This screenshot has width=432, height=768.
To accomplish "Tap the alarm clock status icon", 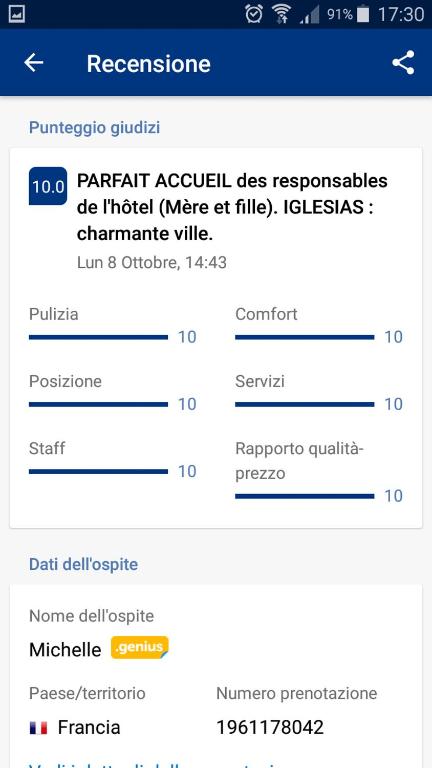I will pos(254,14).
